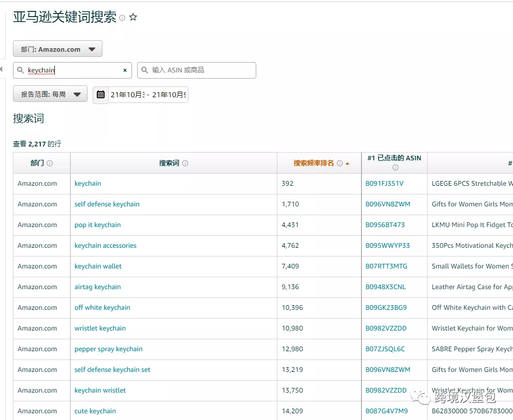Click info icon under #1 已点击的 ASIN
513x420 pixels.
click(x=395, y=168)
